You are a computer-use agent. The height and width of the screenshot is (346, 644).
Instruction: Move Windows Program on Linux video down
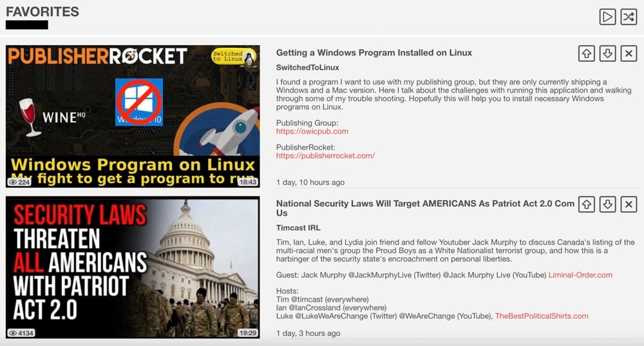click(x=607, y=53)
